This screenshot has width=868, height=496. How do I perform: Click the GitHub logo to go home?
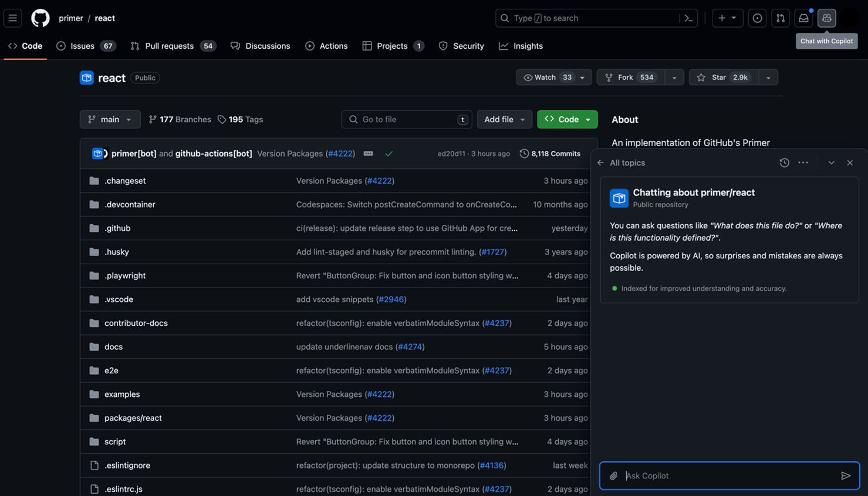[40, 18]
